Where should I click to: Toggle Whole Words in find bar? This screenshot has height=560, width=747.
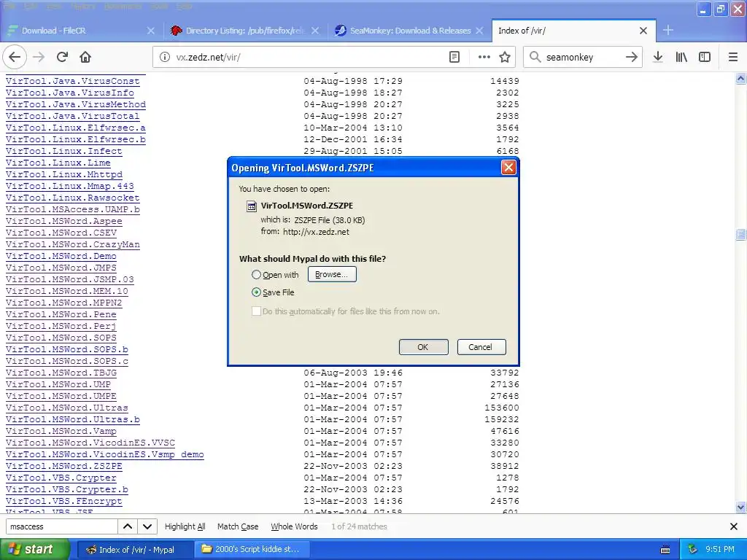[x=294, y=526]
